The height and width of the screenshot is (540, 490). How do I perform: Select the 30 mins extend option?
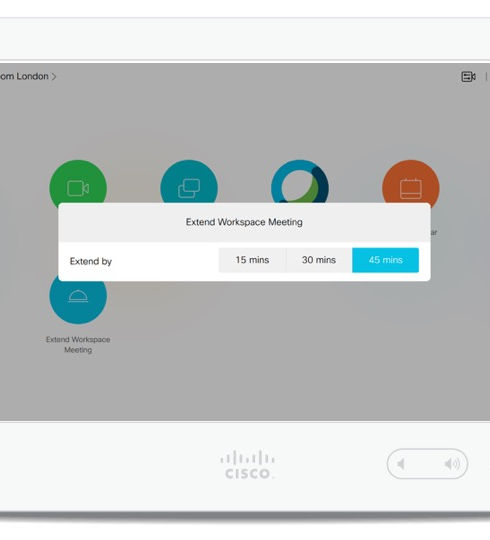click(319, 260)
